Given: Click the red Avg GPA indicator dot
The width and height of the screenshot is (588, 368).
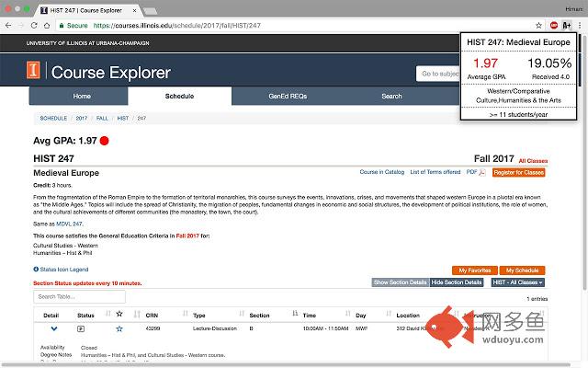Looking at the screenshot, I should tap(104, 141).
